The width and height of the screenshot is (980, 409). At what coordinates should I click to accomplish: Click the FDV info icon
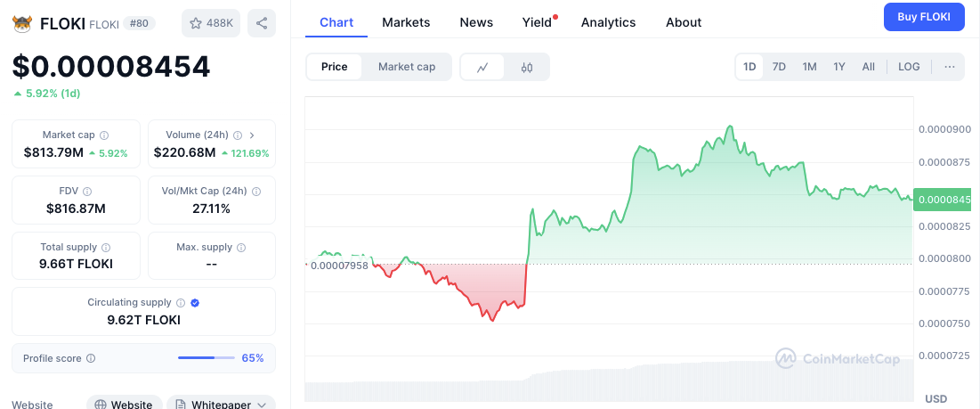(x=87, y=192)
